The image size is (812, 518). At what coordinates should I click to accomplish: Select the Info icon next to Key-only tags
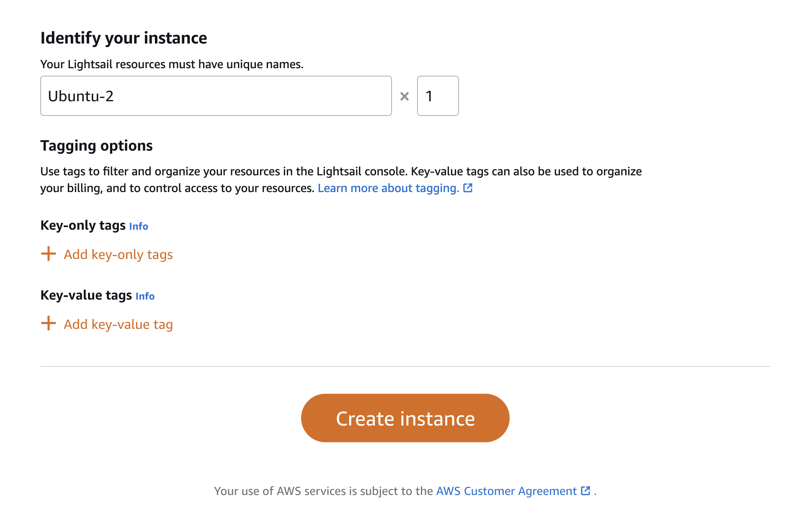138,226
